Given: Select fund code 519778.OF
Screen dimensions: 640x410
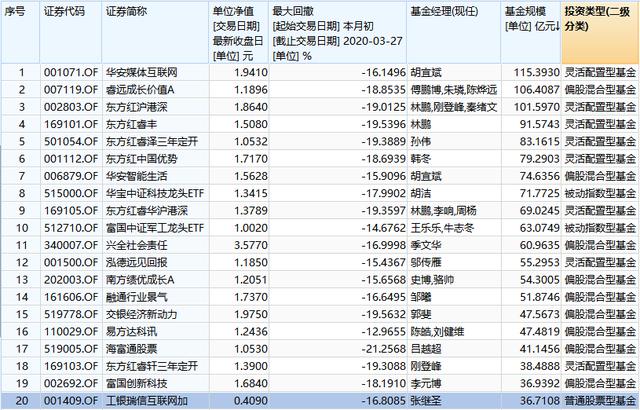Looking at the screenshot, I should (x=71, y=314).
